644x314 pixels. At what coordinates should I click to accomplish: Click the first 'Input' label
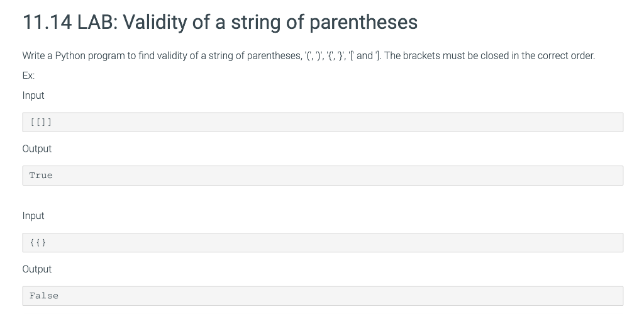[x=33, y=95]
